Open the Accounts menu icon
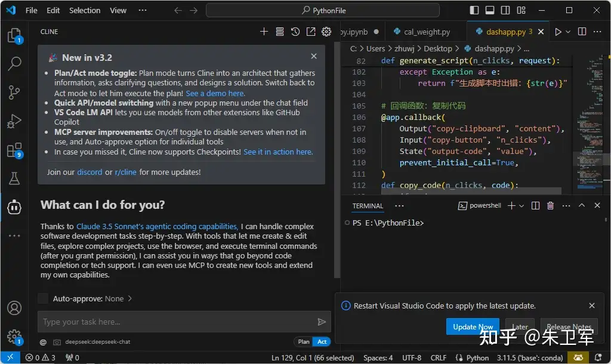 pos(14,308)
